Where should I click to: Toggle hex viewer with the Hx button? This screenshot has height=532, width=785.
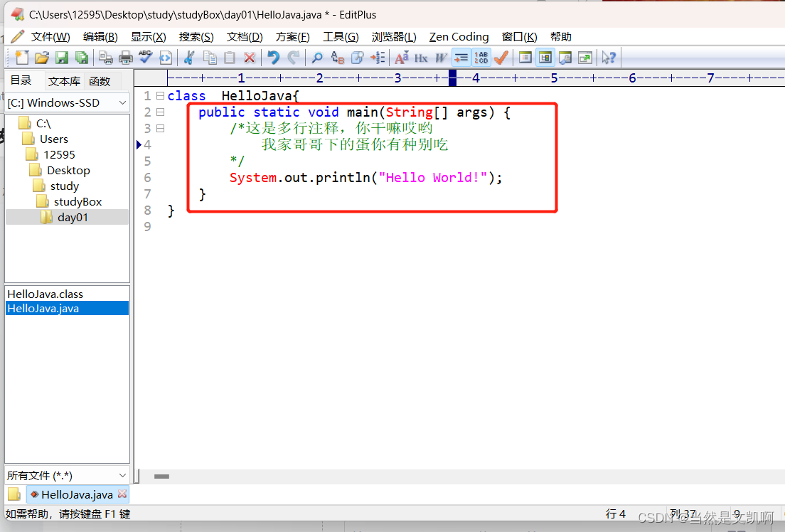coord(421,58)
